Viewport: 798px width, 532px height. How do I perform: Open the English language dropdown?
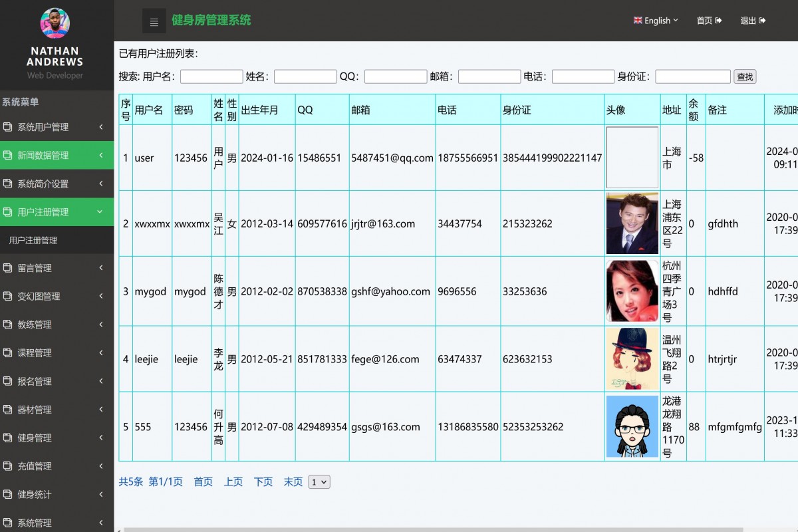click(656, 21)
